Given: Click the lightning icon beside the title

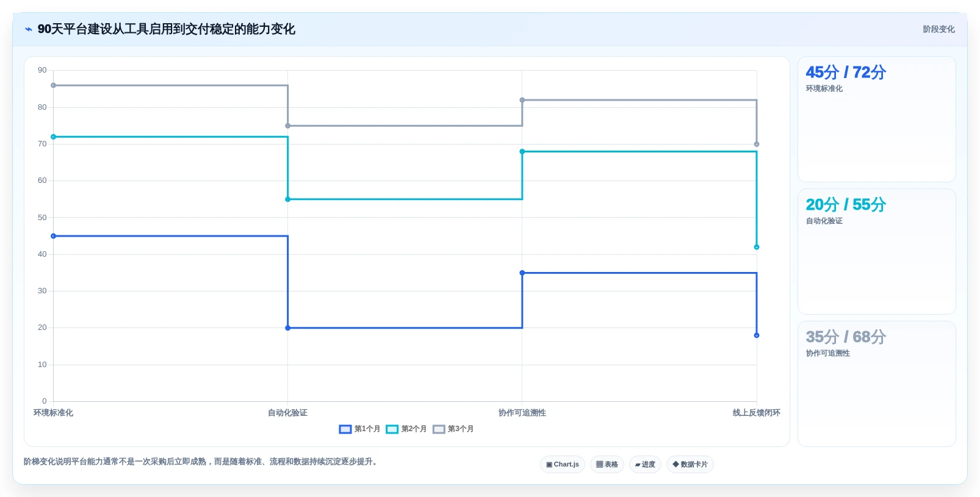Looking at the screenshot, I should (29, 29).
